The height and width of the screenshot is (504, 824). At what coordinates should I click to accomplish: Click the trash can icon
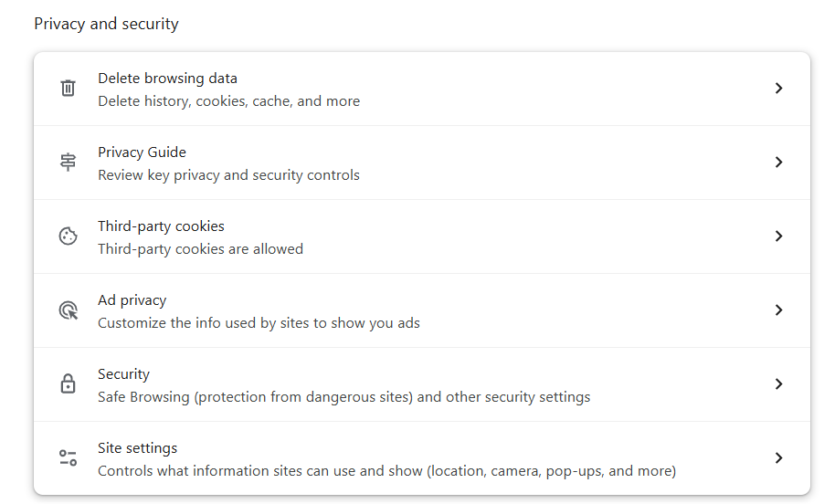[x=68, y=89]
